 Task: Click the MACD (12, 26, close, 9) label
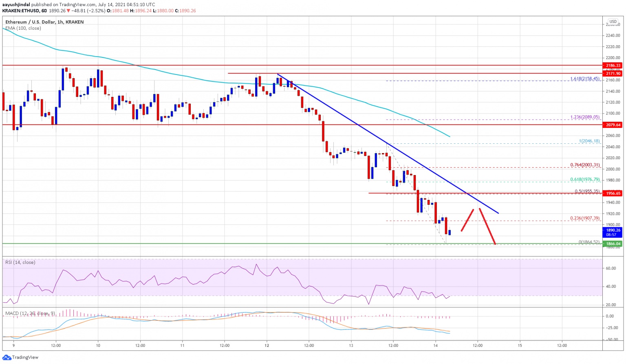pyautogui.click(x=30, y=313)
